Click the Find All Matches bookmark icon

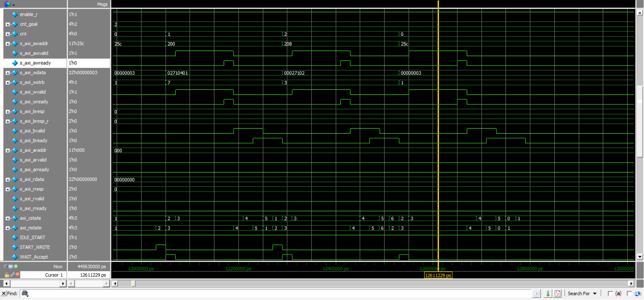[558, 294]
